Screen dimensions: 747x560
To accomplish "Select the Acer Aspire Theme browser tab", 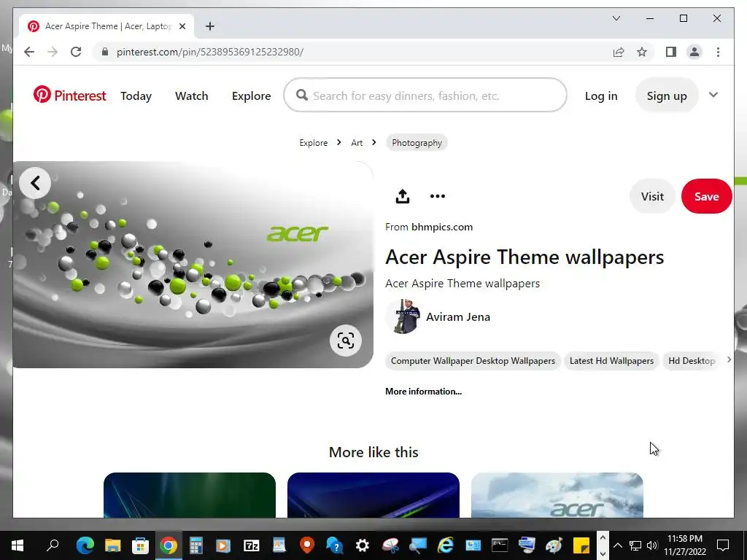I will coord(107,26).
